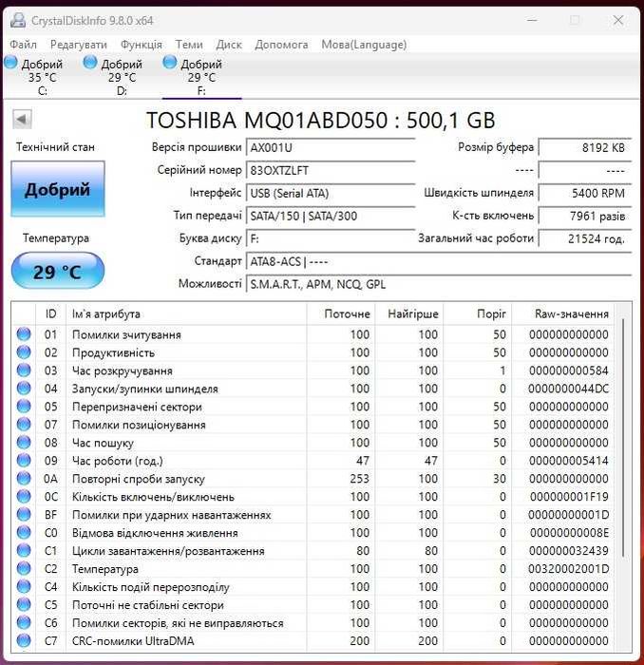Click the status orb for Температура attribute
The width and height of the screenshot is (644, 665).
coord(24,568)
